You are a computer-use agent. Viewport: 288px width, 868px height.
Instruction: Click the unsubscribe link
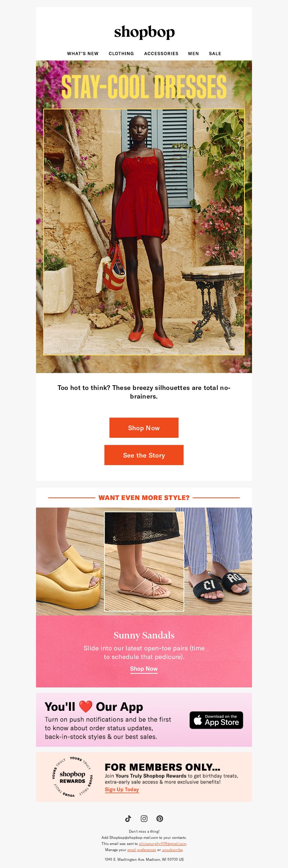(172, 850)
